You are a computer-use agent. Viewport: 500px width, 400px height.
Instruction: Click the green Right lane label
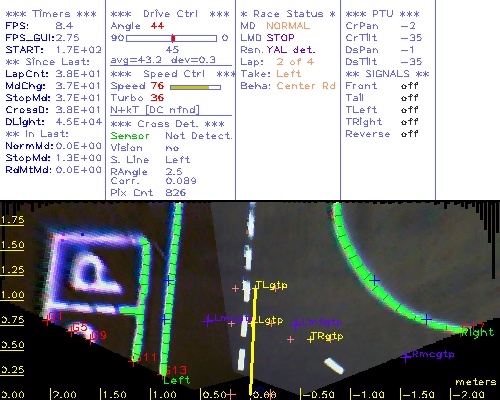[477, 333]
